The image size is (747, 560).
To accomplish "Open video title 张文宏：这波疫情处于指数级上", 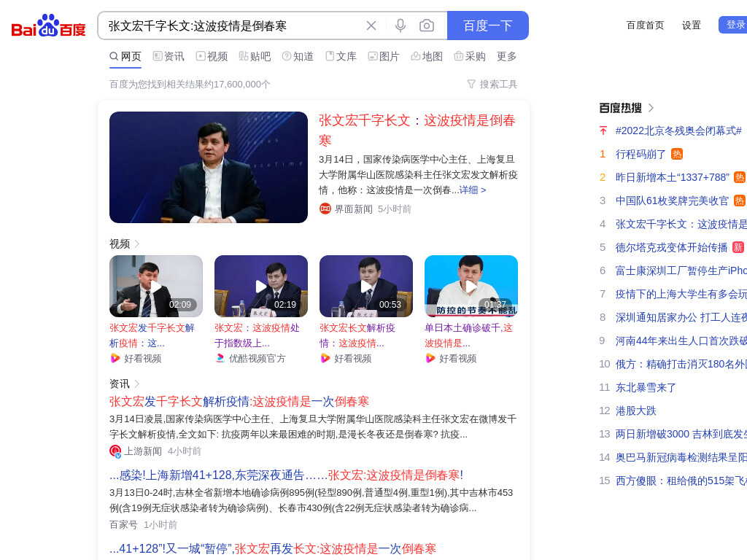I will point(258,335).
